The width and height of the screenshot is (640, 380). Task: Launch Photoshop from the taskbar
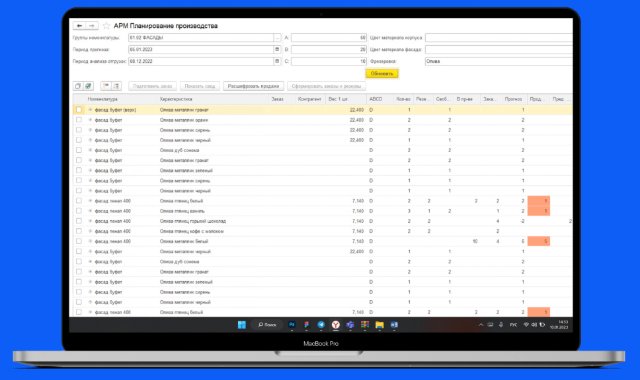292,325
